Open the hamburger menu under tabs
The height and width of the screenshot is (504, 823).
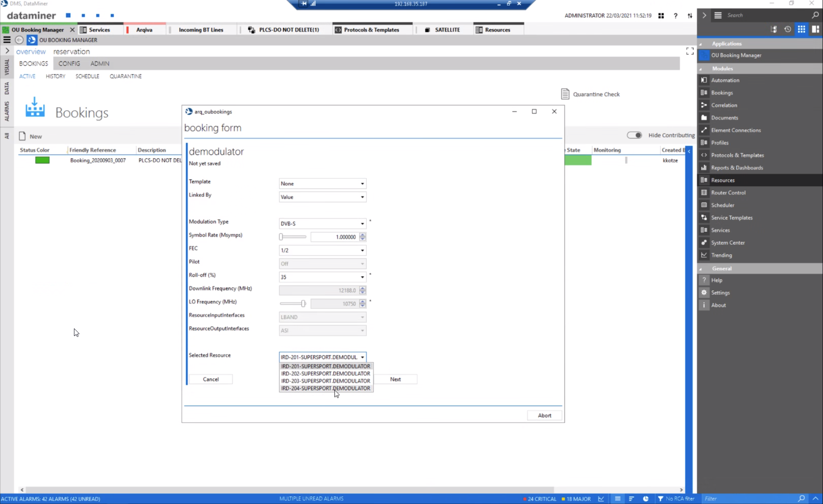point(7,40)
